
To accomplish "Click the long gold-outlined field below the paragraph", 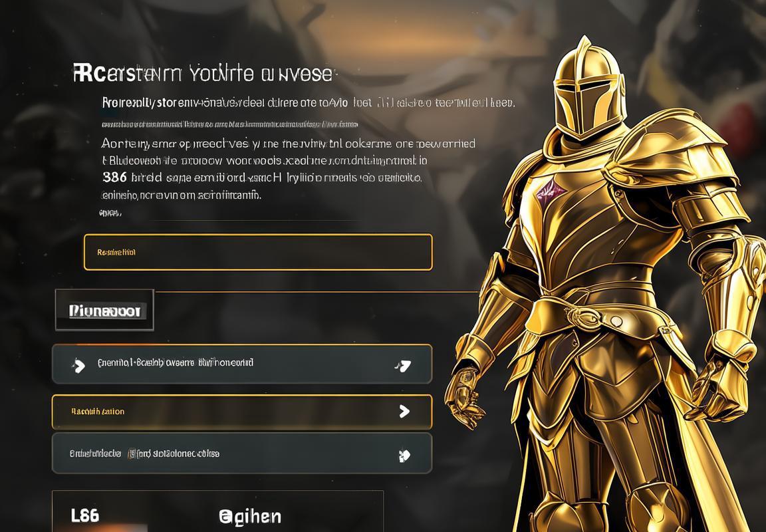I will [x=258, y=252].
